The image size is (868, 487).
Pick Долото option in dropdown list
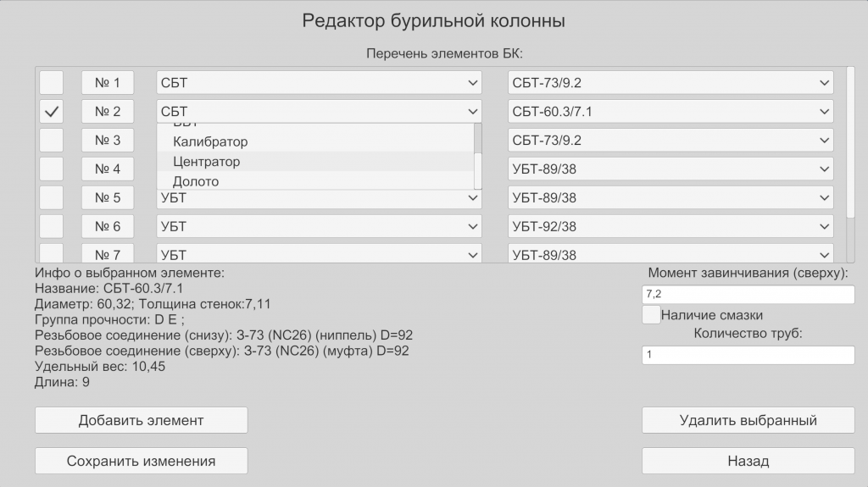196,181
